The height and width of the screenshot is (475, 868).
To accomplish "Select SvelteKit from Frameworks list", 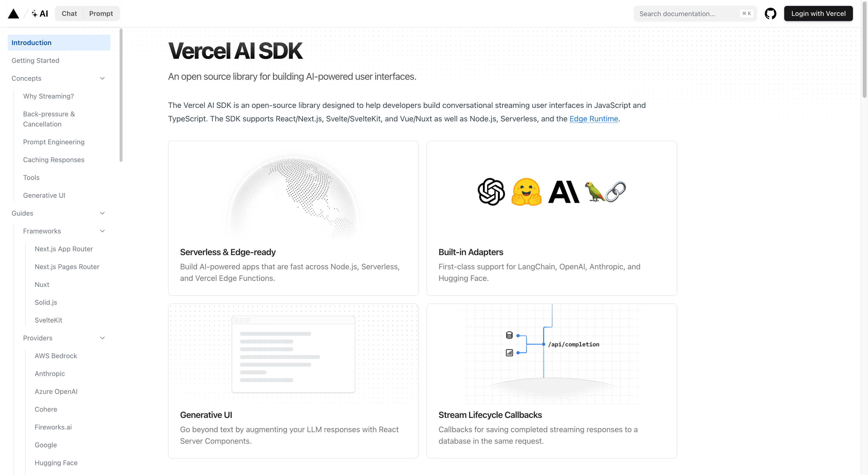I will (48, 320).
